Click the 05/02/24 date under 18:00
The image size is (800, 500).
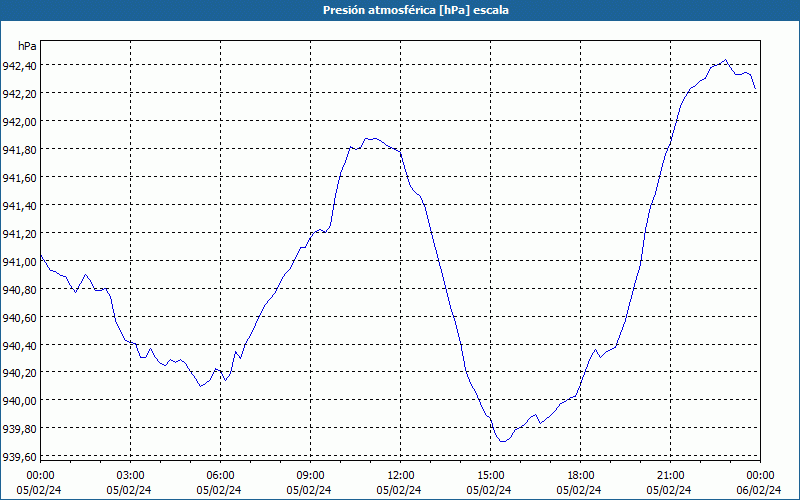click(579, 490)
